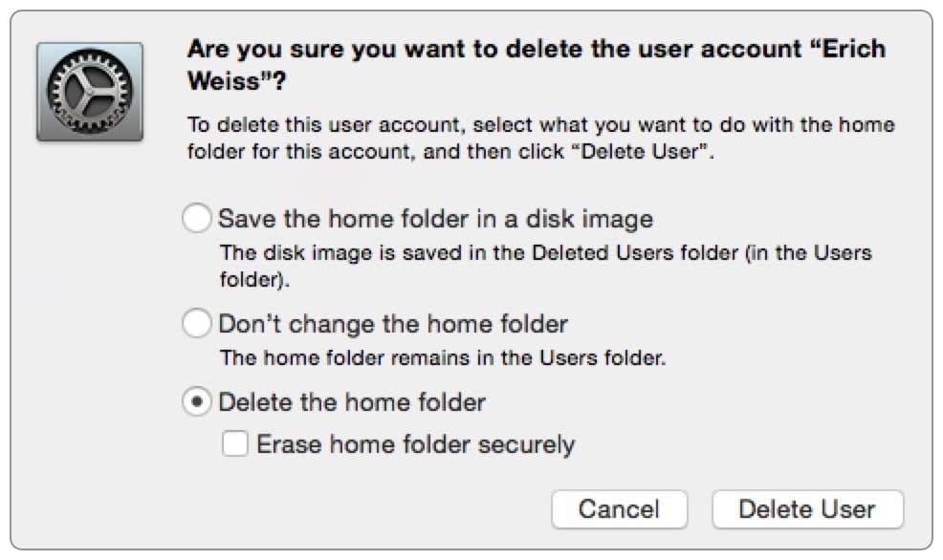Click the "home folder remains in the Users folder" description
Viewport: 943px width, 560px height.
443,359
